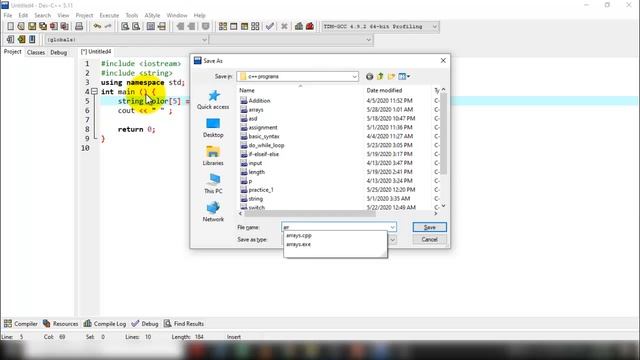Open the Resources bottom tab

pos(60,324)
